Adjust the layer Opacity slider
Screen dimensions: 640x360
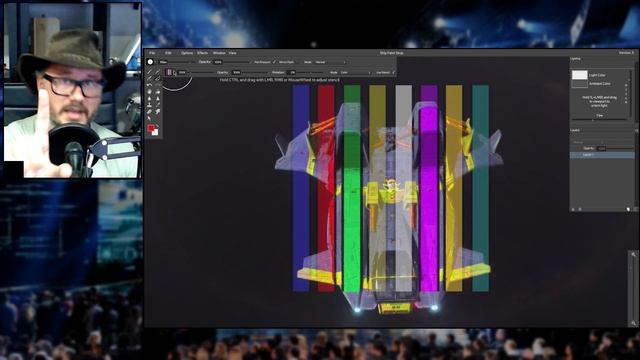pos(620,148)
